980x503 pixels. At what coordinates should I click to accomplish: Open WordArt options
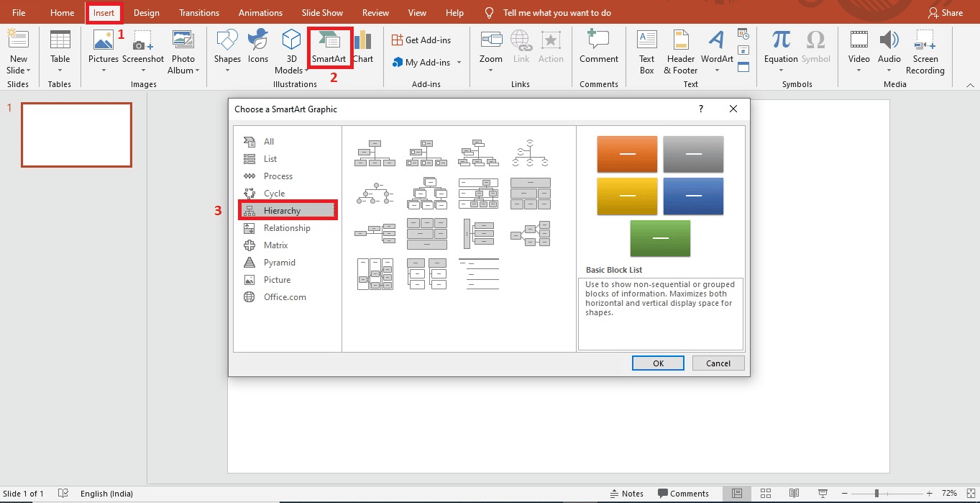(716, 50)
